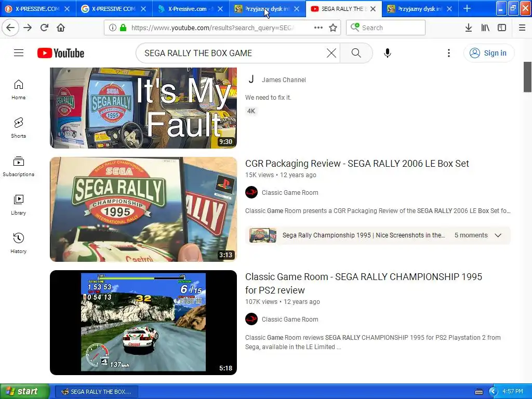The height and width of the screenshot is (399, 532).
Task: Click the 4K badge
Action: (x=251, y=111)
